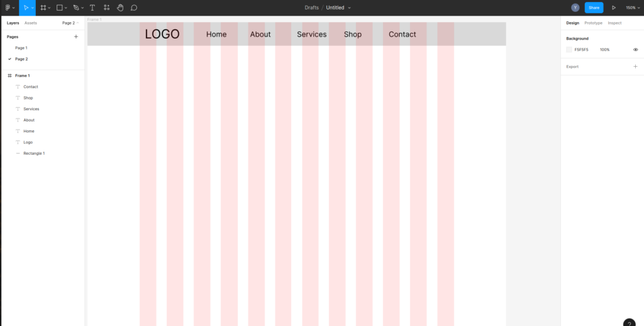Collapse the Page 2 pages list
This screenshot has height=326, width=644.
(70, 23)
